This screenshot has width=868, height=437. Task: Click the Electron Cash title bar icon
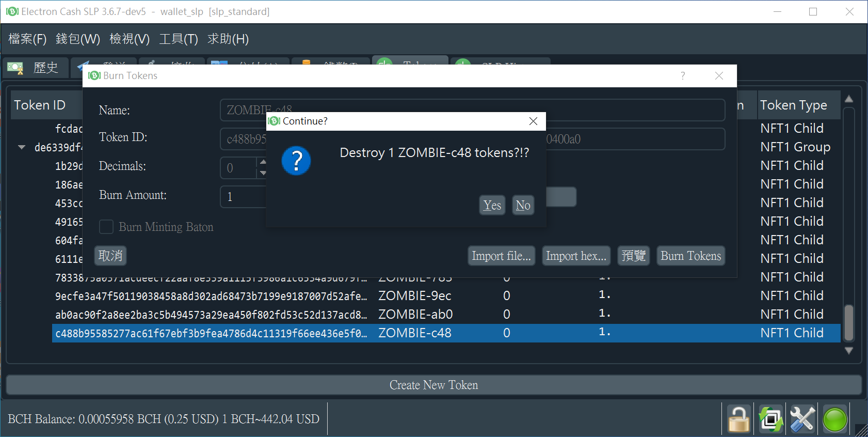coord(12,11)
